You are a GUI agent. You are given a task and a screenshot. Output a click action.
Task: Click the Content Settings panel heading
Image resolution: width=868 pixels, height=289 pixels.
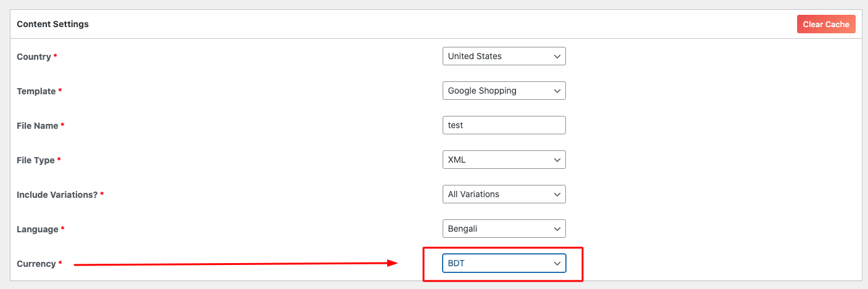click(x=52, y=24)
